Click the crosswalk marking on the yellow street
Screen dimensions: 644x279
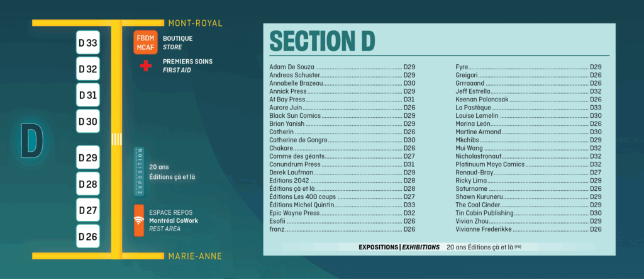[x=116, y=139]
